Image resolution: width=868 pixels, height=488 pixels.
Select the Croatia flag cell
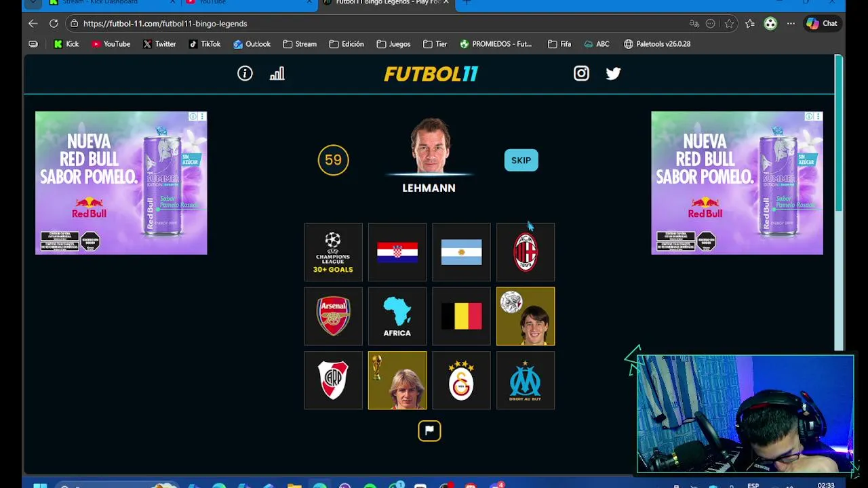(x=397, y=252)
